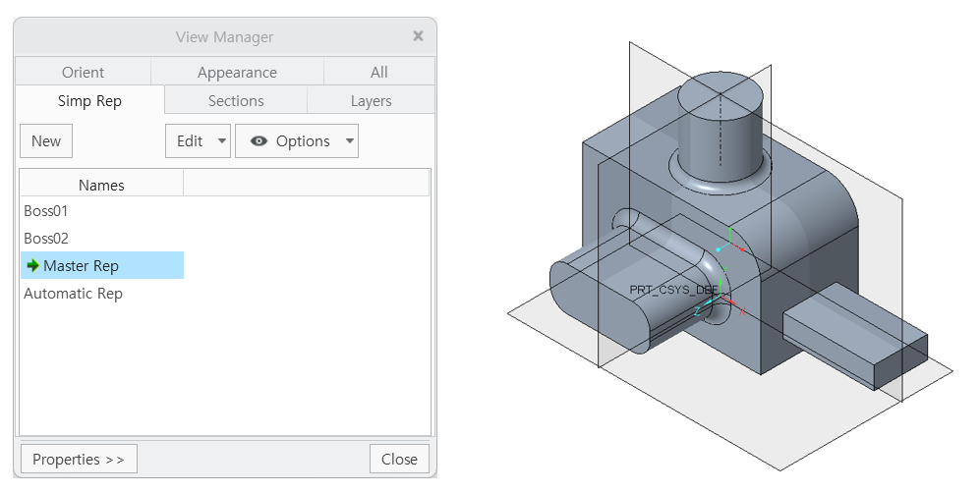Select the Automatic Rep entry
This screenshot has width=980, height=493.
click(x=73, y=294)
